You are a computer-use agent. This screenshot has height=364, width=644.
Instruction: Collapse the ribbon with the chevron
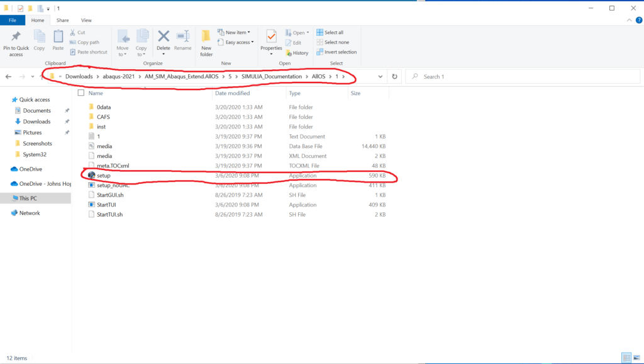click(x=629, y=20)
